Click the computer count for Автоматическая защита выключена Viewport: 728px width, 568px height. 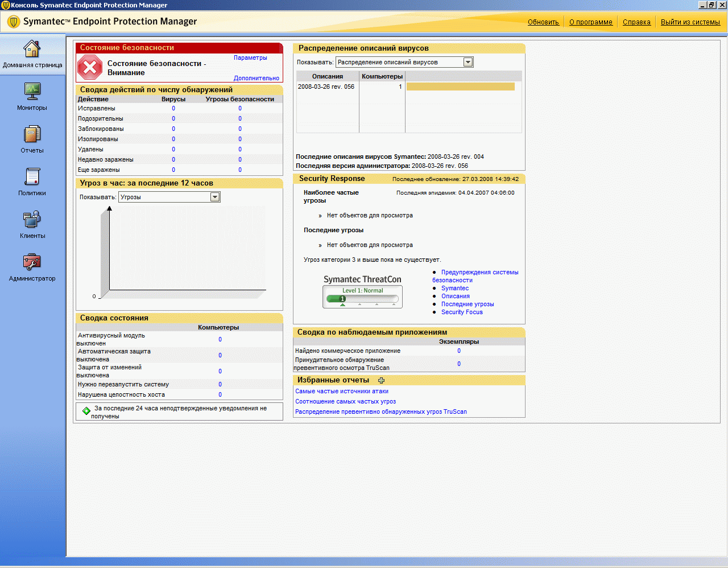click(220, 355)
